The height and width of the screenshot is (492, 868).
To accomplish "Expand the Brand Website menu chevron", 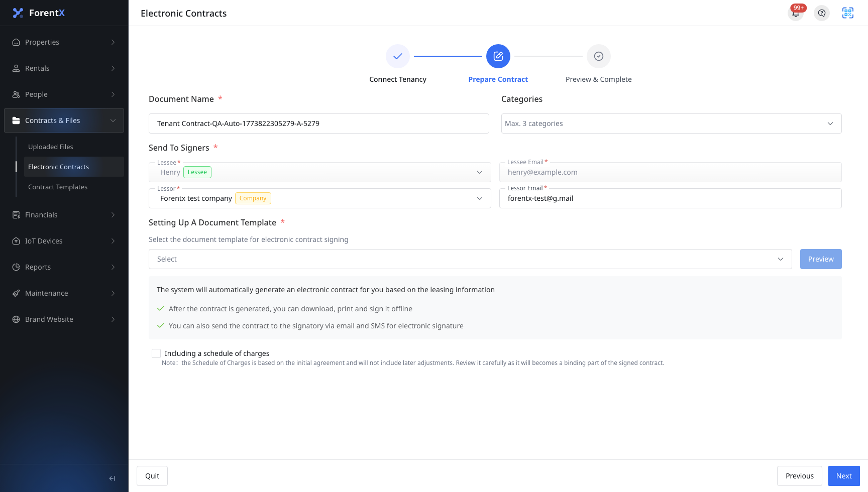I will (113, 319).
